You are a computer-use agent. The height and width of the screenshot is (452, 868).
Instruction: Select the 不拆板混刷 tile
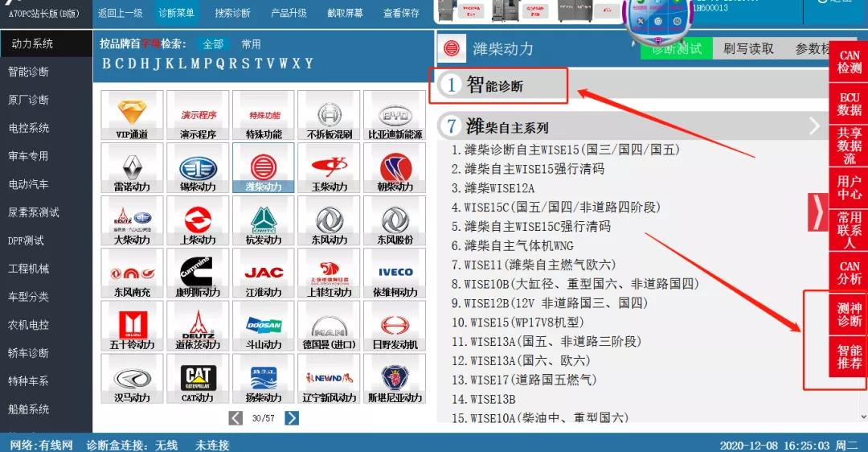pyautogui.click(x=329, y=115)
